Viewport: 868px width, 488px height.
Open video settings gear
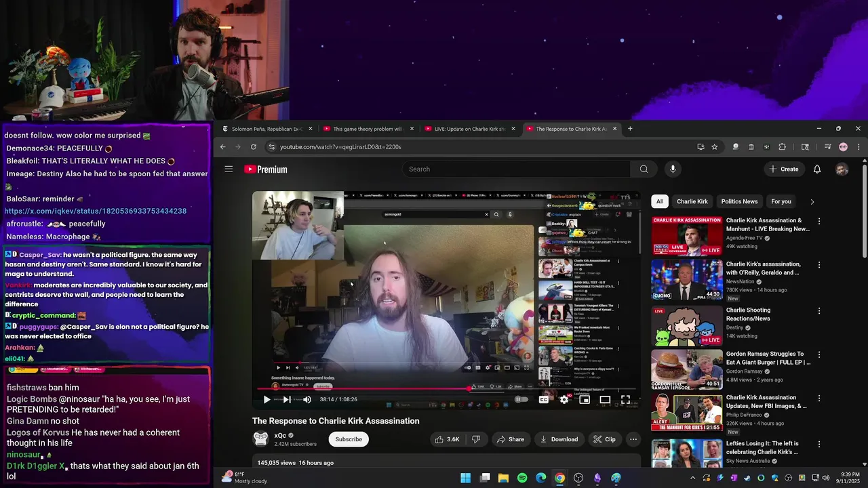click(x=564, y=400)
